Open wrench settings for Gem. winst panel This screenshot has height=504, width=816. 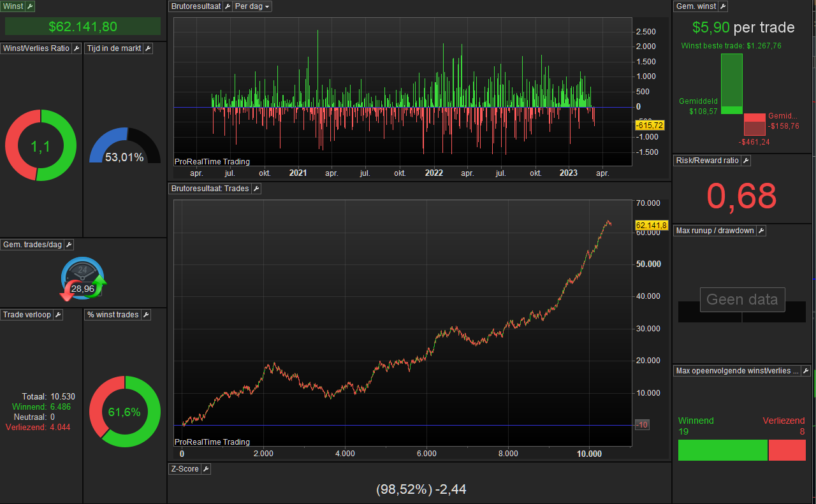(x=723, y=6)
